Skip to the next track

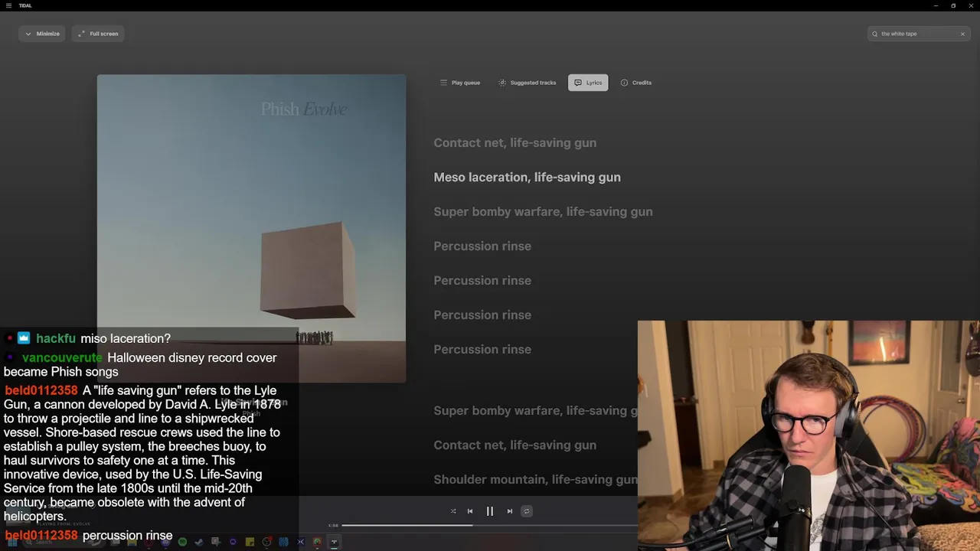(x=510, y=511)
